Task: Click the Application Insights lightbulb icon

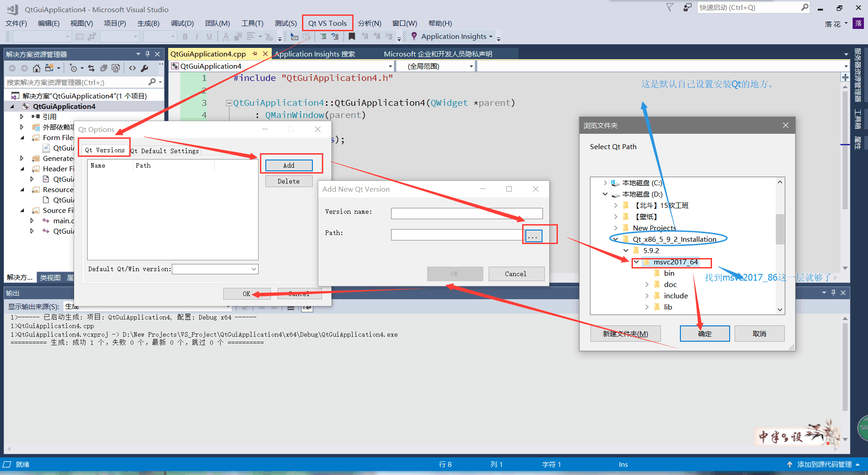Action: [415, 36]
